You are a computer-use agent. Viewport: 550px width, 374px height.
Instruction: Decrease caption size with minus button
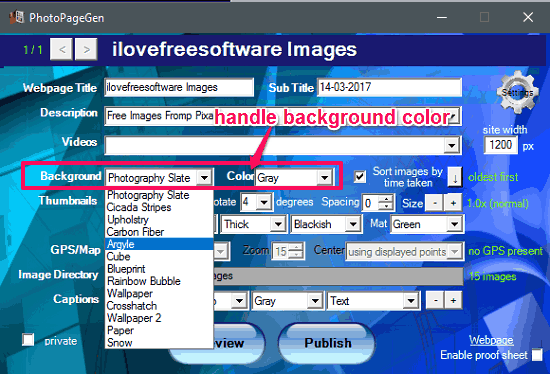(435, 300)
